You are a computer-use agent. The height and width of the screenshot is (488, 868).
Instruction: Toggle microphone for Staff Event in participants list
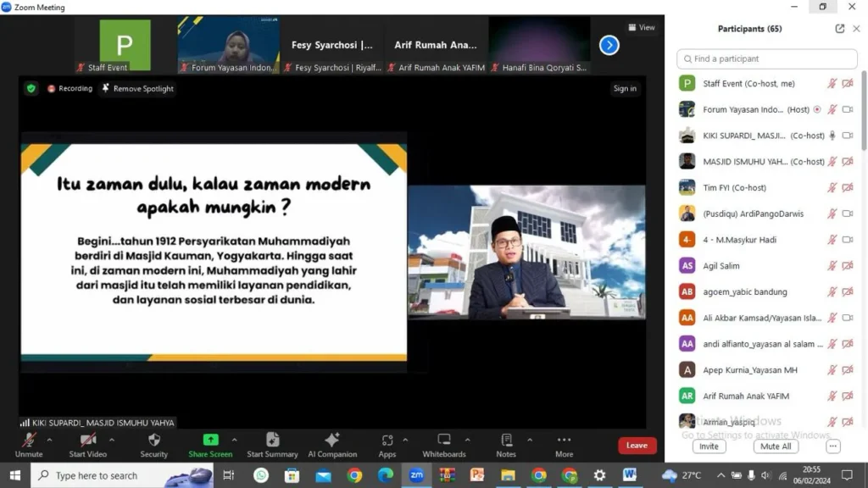[832, 84]
